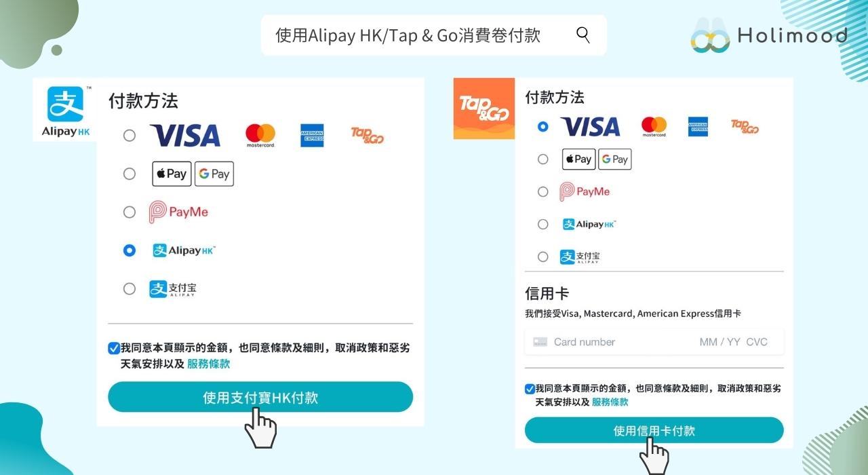Select Apple Pay/Google Pay radio in right panel
This screenshot has height=475, width=868.
(x=542, y=159)
